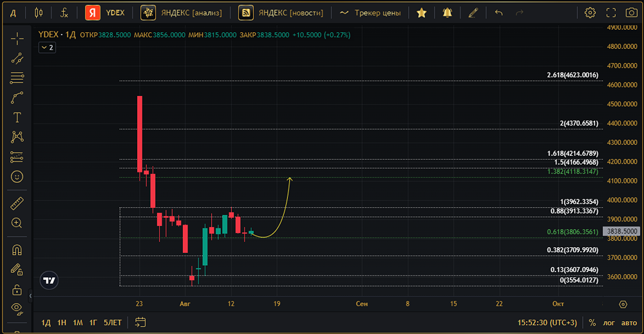644x334 pixels.
Task: Select the 1М time range
Action: pyautogui.click(x=78, y=322)
